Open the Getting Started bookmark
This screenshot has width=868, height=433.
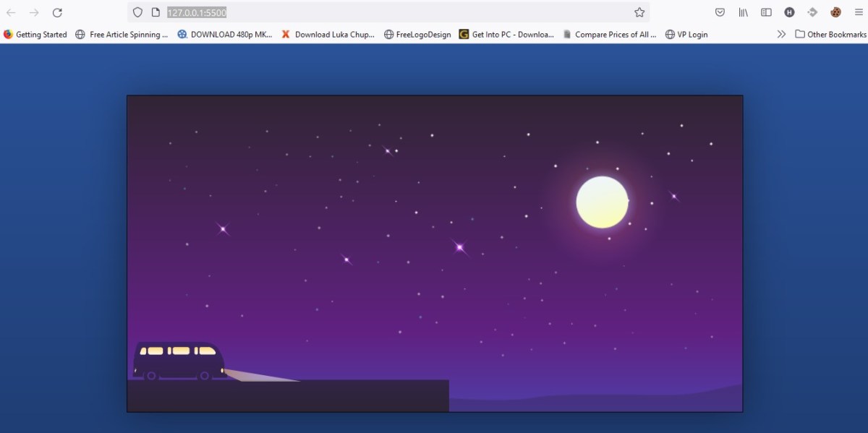click(35, 34)
